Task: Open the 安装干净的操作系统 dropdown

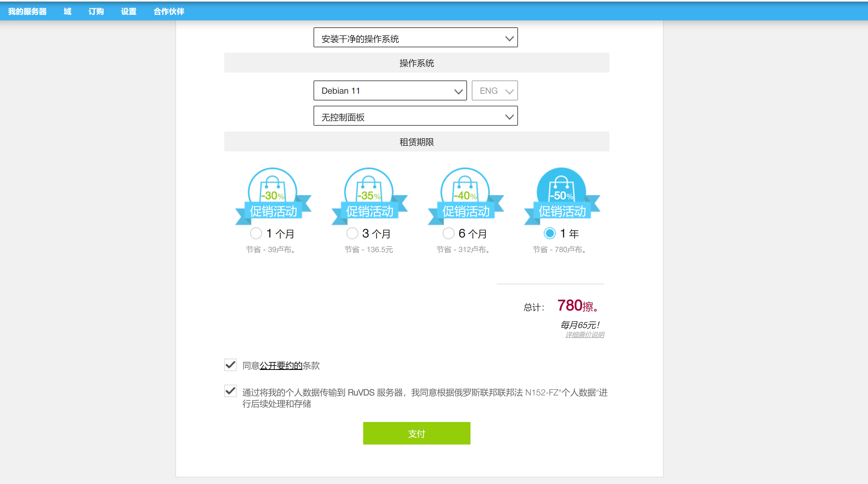Action: click(x=415, y=37)
